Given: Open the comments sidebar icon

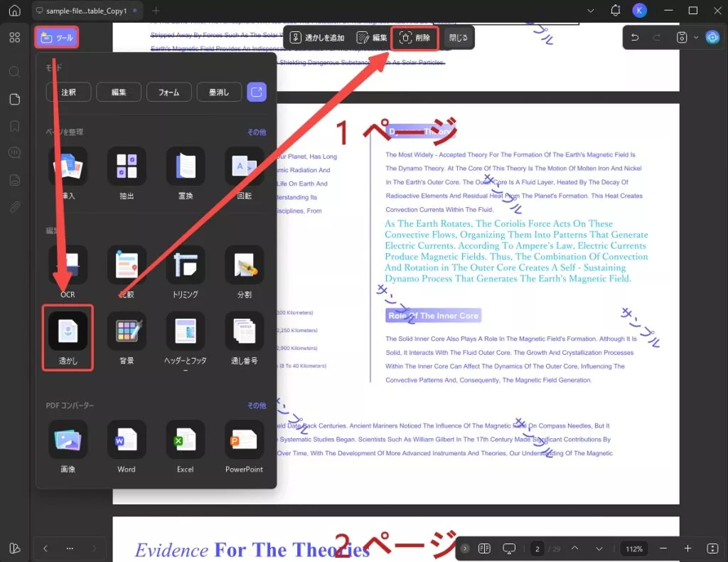Looking at the screenshot, I should (x=15, y=152).
